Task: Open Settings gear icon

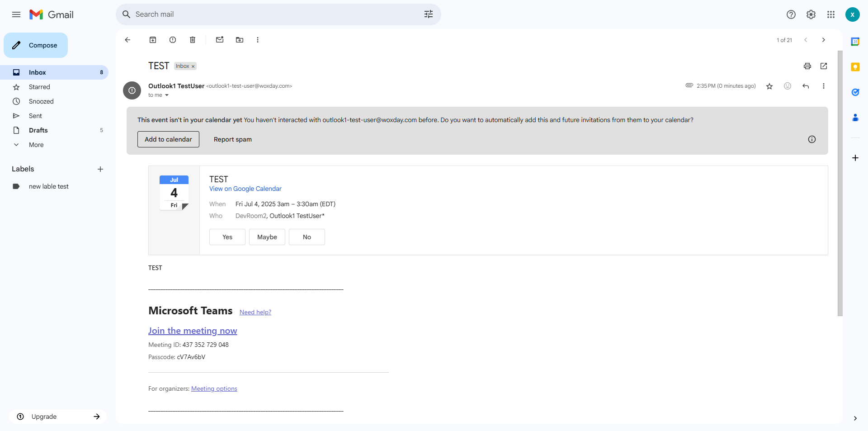Action: (x=811, y=14)
